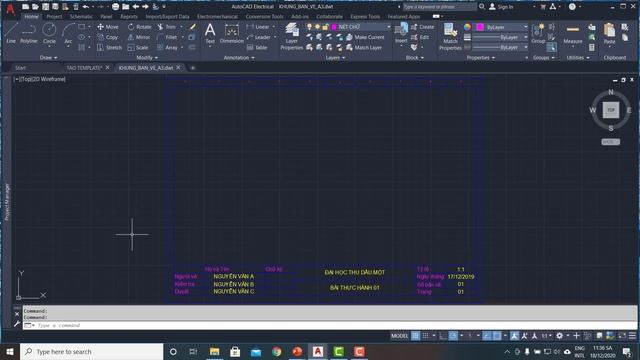Open workspace switching gear in status bar
Screen dimensions: 640x360
point(560,336)
